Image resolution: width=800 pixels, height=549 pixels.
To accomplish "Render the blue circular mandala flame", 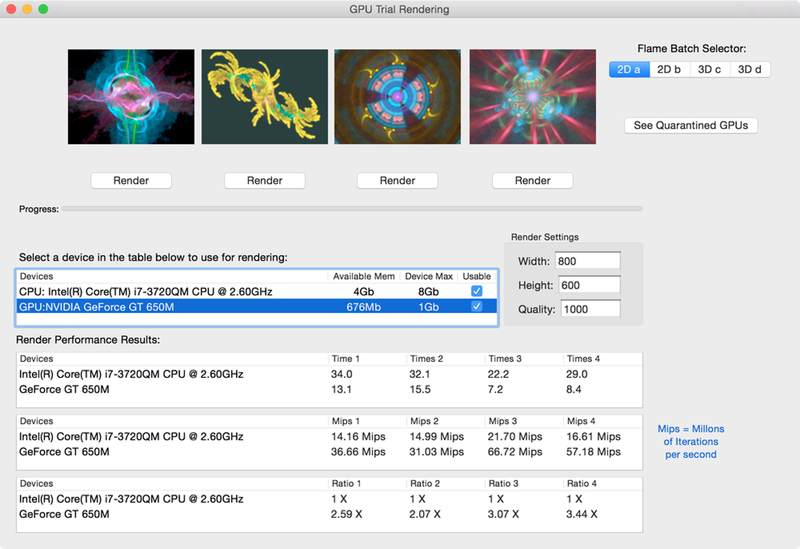I will (397, 181).
